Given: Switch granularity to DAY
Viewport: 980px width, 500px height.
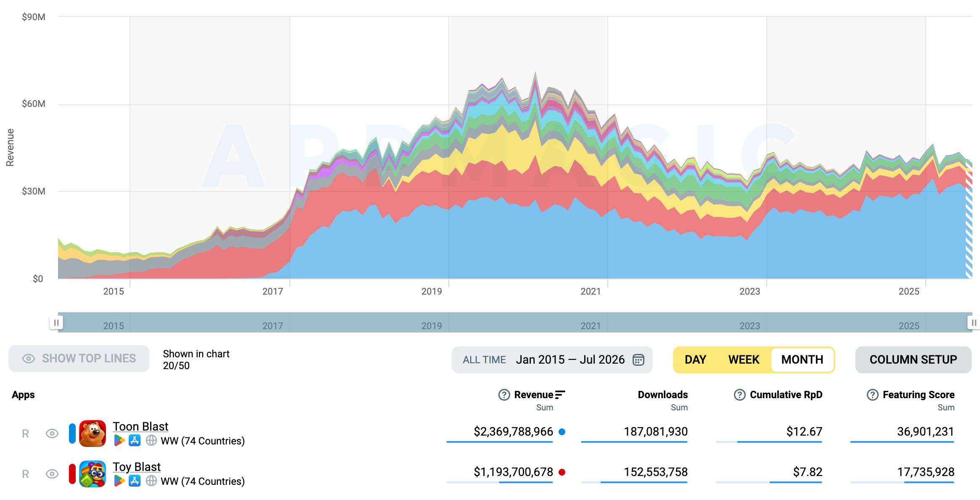Looking at the screenshot, I should coord(695,360).
